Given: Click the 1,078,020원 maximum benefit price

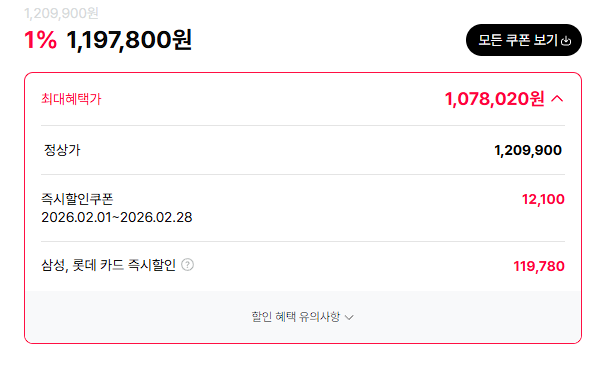Looking at the screenshot, I should point(494,99).
